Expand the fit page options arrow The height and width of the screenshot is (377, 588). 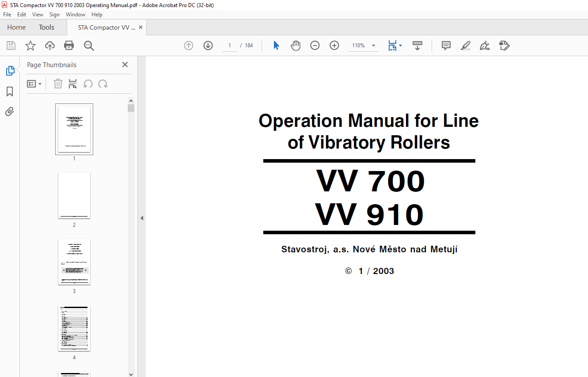[x=401, y=46]
